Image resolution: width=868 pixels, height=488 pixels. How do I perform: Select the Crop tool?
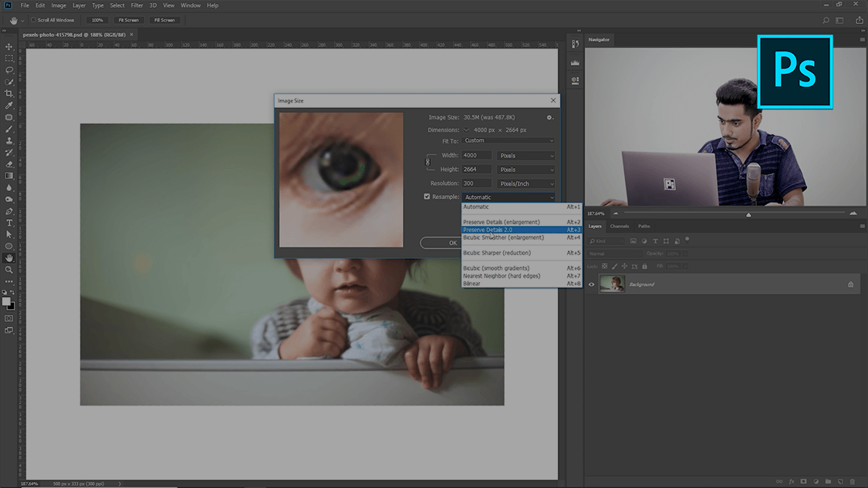9,93
